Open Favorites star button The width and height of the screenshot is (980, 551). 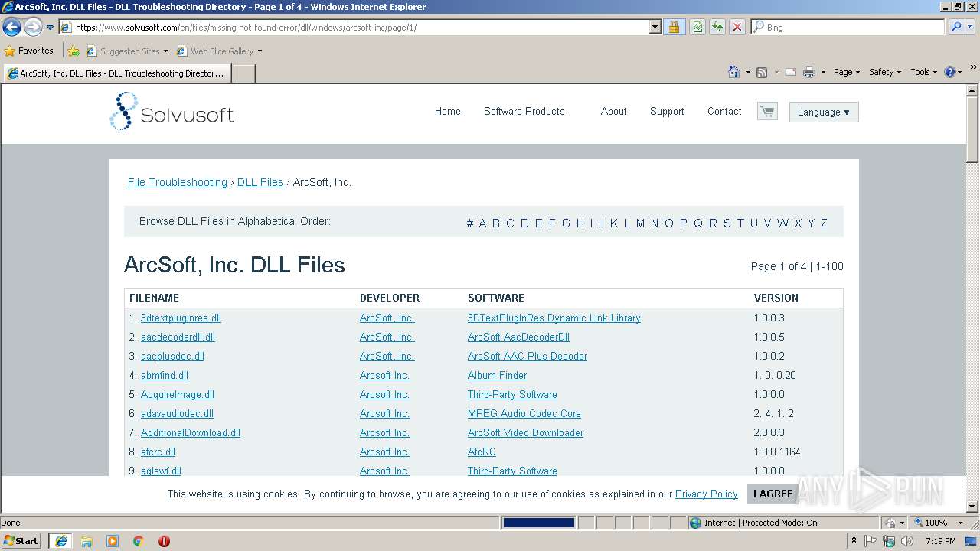(29, 51)
